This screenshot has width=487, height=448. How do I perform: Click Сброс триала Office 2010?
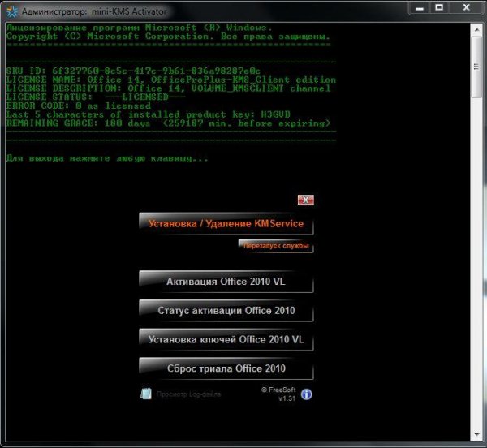point(226,368)
